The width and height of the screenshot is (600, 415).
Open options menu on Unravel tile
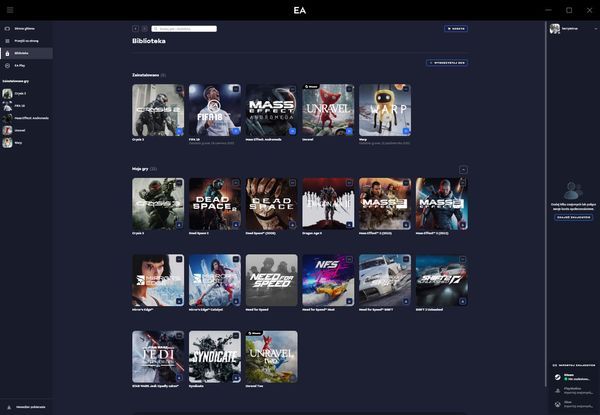[x=349, y=89]
